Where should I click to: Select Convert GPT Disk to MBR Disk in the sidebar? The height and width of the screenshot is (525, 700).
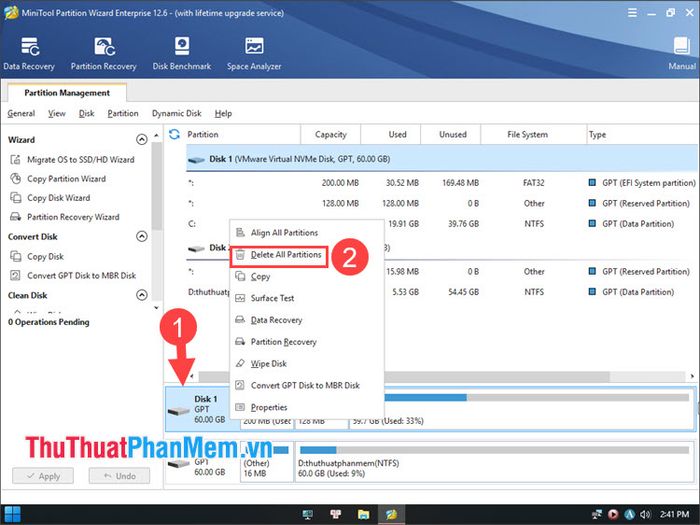point(73,275)
